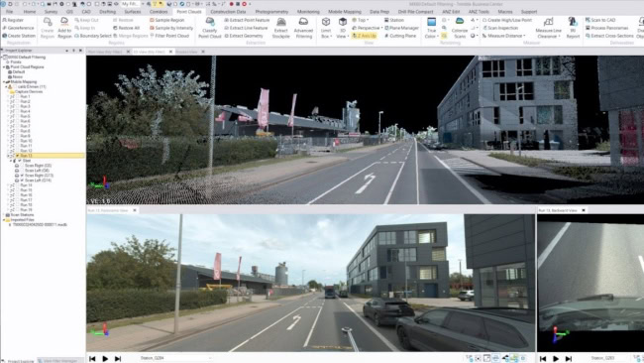Skip to the next panoramic station
This screenshot has width=644, height=363.
point(118,358)
